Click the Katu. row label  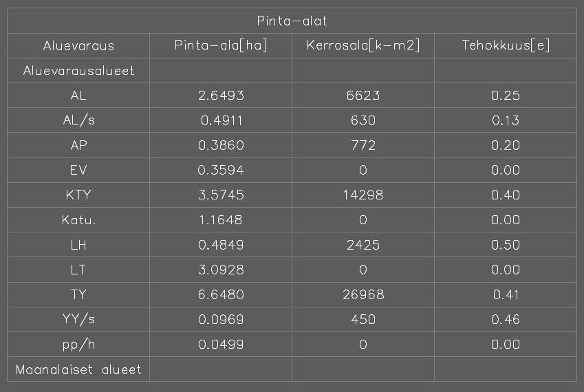(78, 220)
